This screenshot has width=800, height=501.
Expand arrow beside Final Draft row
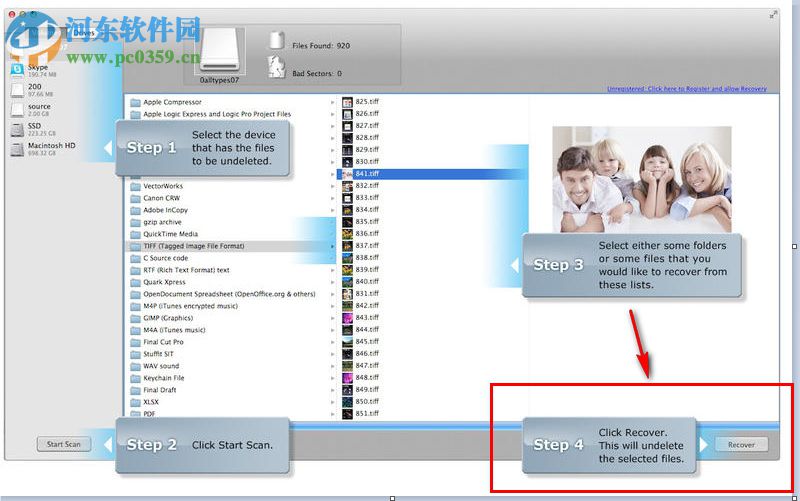(x=332, y=390)
